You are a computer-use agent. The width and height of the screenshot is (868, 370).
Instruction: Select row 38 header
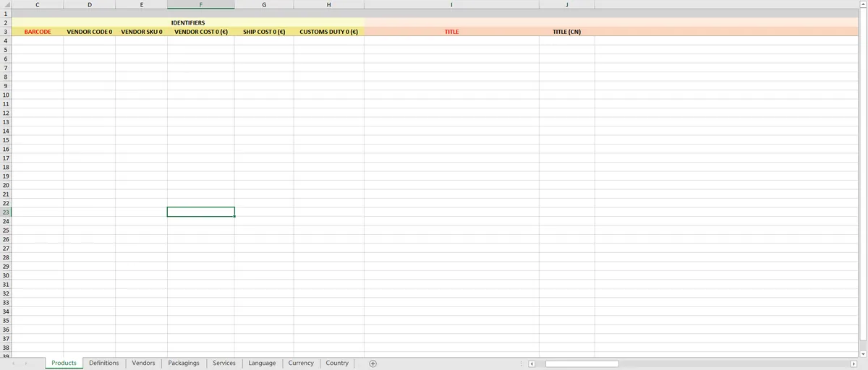click(x=6, y=348)
